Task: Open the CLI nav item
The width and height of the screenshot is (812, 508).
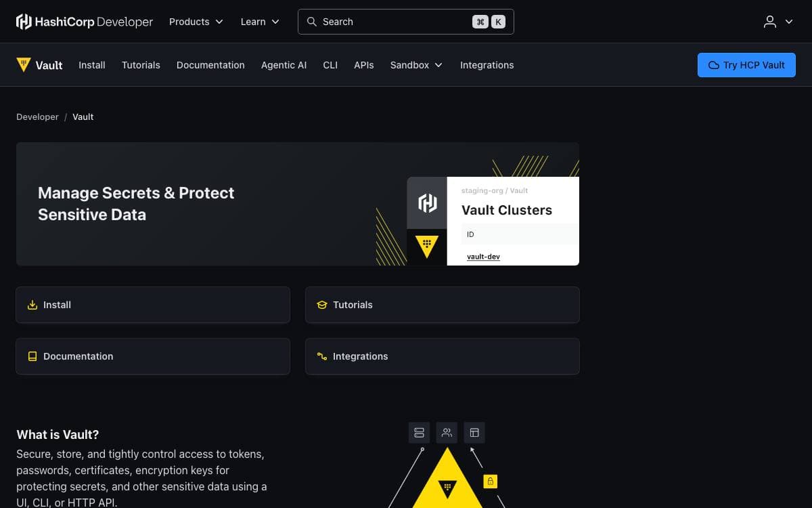Action: tap(330, 65)
